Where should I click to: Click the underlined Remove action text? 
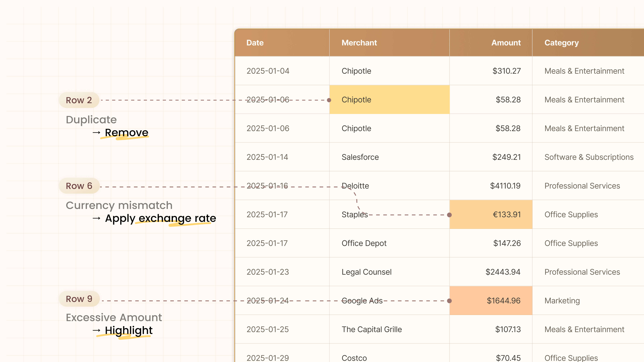point(127,133)
